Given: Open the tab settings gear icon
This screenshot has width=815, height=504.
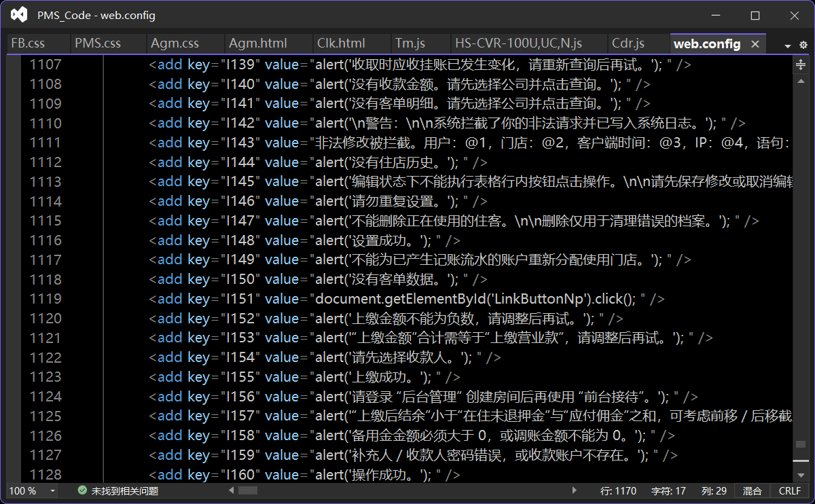Looking at the screenshot, I should pyautogui.click(x=803, y=45).
